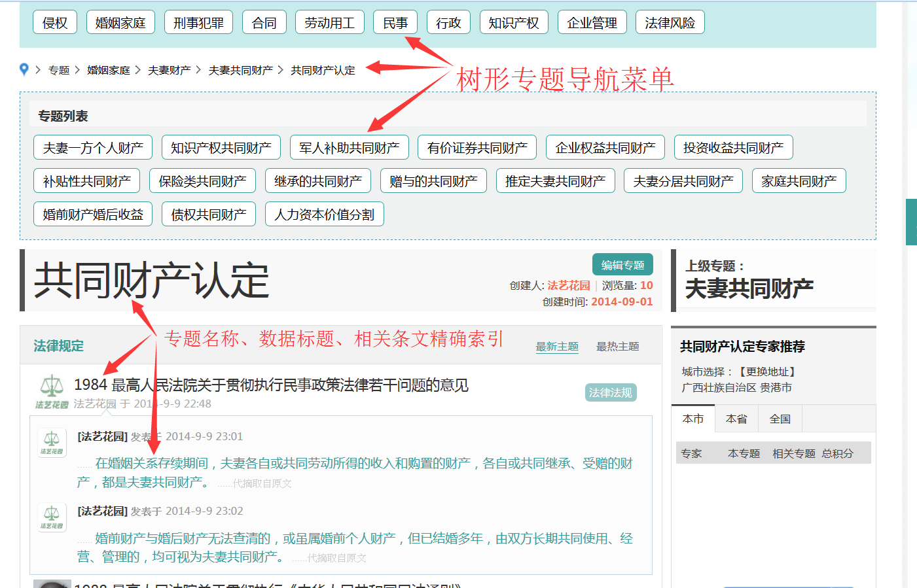Image resolution: width=917 pixels, height=588 pixels.
Task: Select the 补贴性共同财产 topic
Action: (86, 181)
